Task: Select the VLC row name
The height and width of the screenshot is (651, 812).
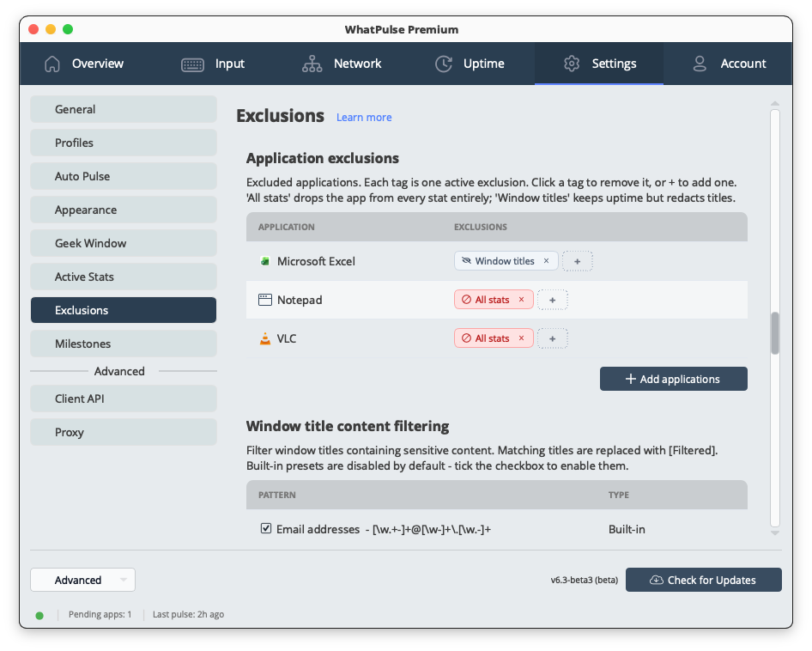Action: pyautogui.click(x=287, y=338)
